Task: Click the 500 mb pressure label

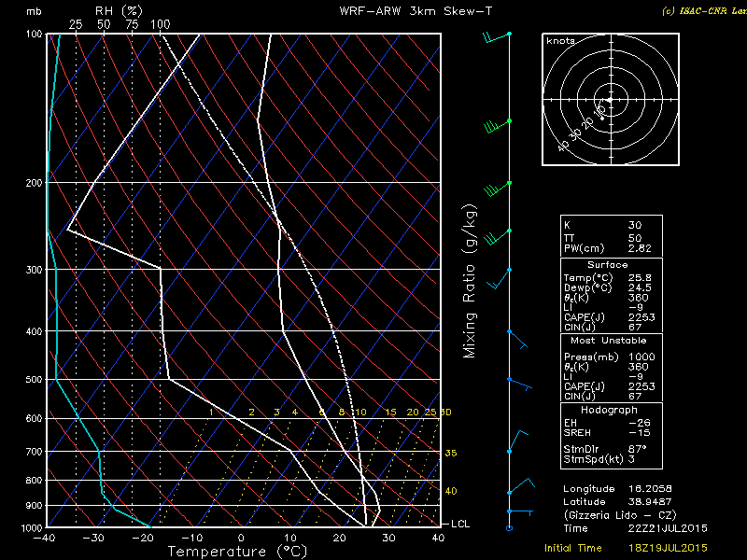Action: [x=35, y=380]
